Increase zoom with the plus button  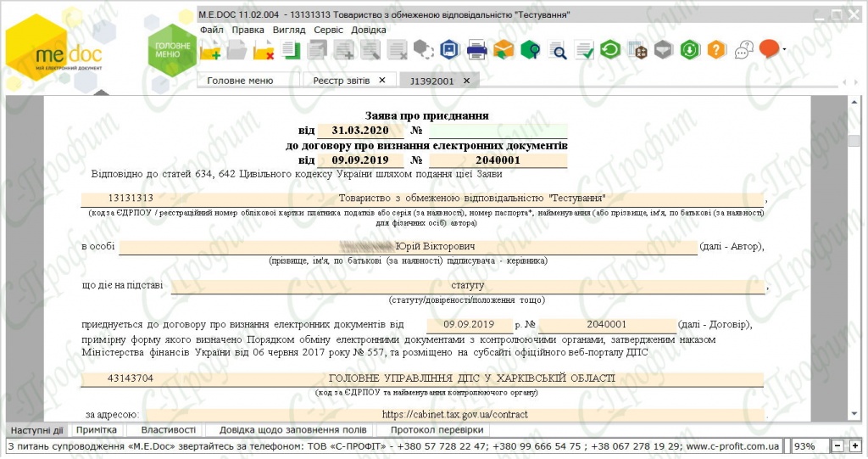pos(855,446)
